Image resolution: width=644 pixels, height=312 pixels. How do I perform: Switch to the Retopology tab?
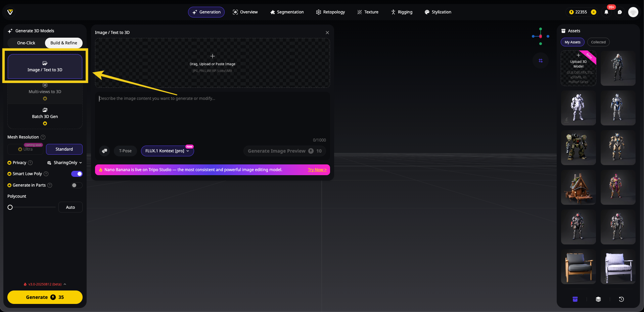330,12
